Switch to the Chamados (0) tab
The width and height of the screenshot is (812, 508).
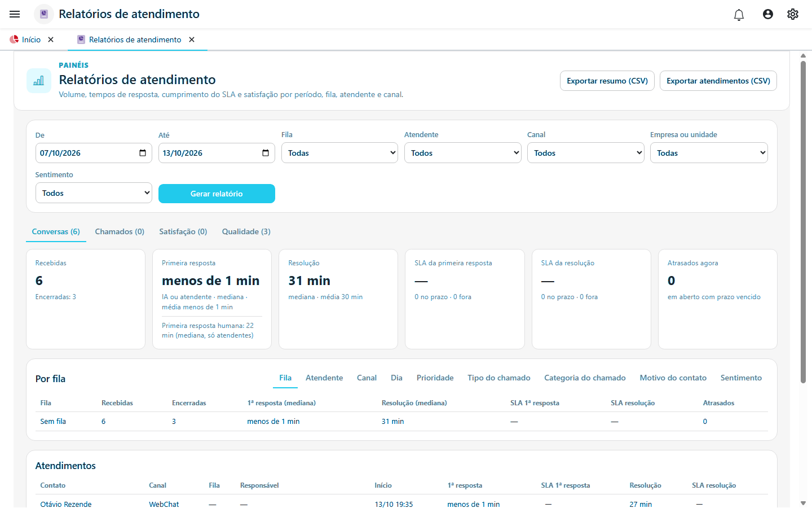pyautogui.click(x=120, y=232)
